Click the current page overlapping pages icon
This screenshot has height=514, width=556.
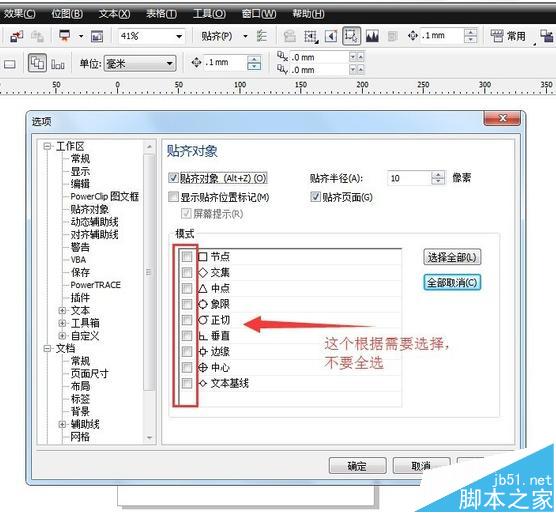click(x=37, y=63)
